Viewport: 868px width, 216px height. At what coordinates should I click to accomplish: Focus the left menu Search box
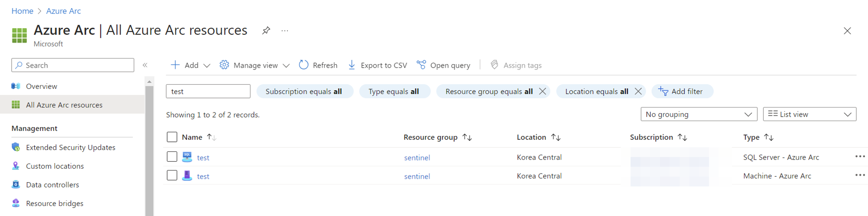[x=72, y=65]
